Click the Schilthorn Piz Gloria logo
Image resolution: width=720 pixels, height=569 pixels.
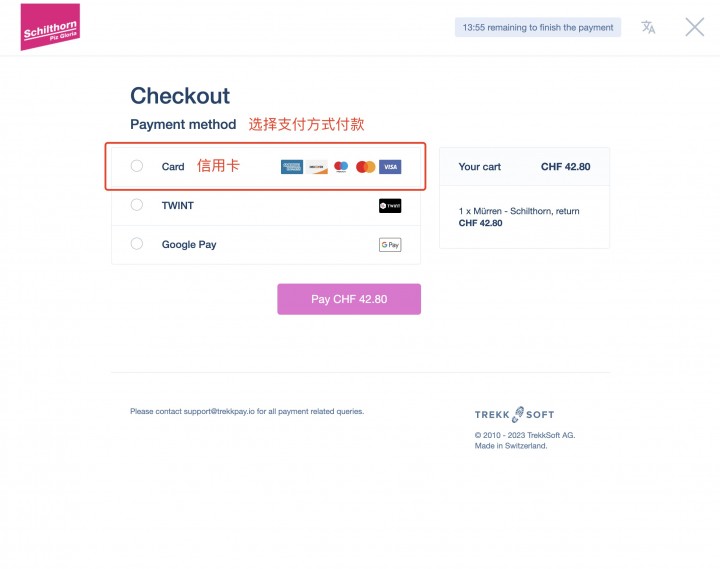pos(51,27)
